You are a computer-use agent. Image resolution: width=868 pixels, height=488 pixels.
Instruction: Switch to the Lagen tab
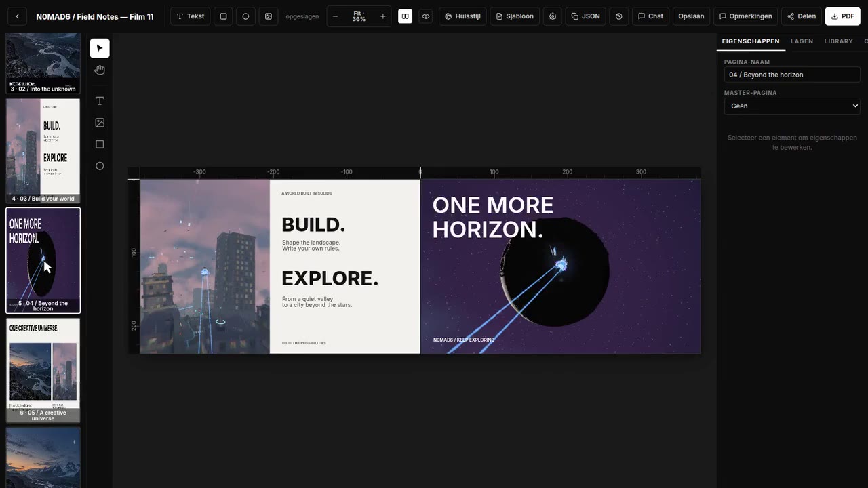802,41
